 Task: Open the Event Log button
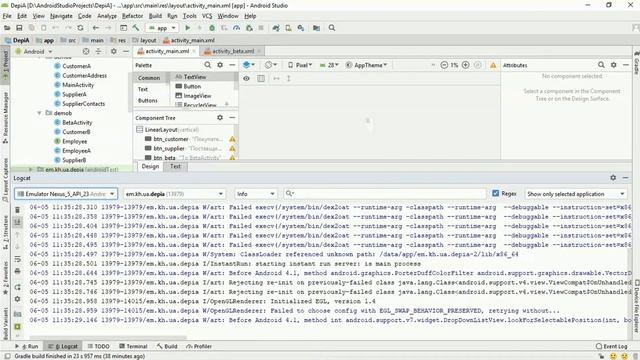pyautogui.click(x=611, y=346)
